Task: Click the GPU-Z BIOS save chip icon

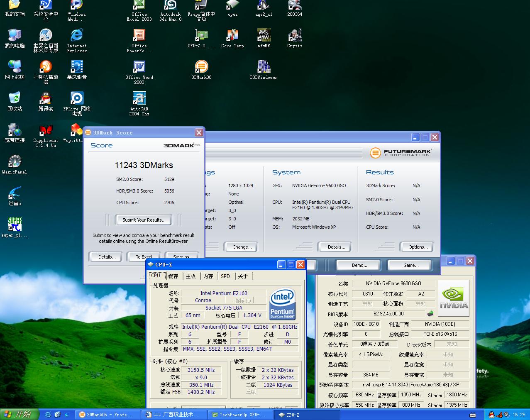Action: point(430,314)
